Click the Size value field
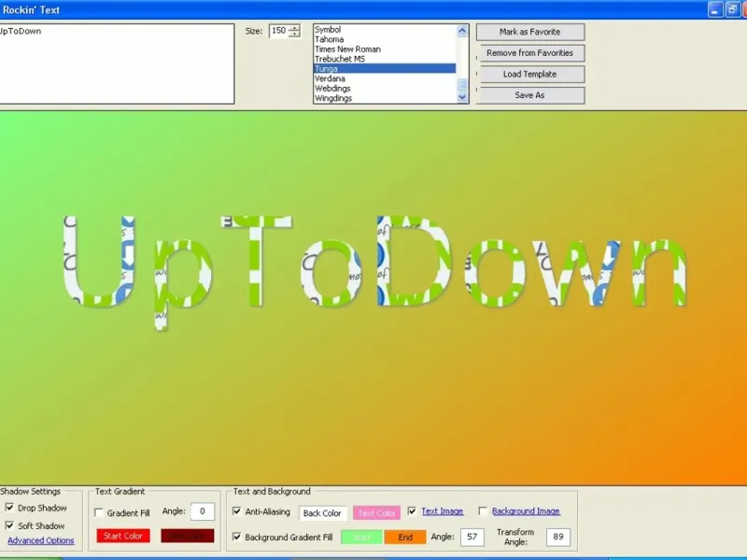747x560 pixels. coord(279,31)
